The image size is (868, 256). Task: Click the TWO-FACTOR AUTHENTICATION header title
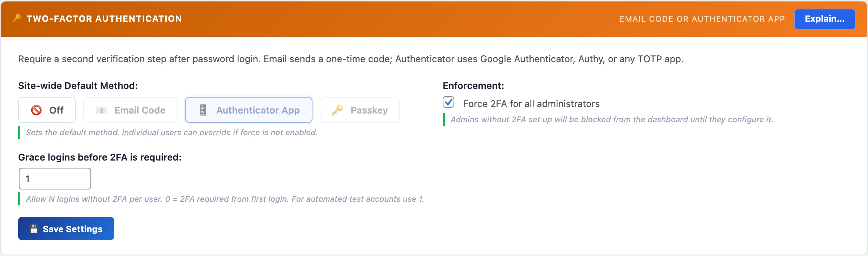(x=104, y=19)
